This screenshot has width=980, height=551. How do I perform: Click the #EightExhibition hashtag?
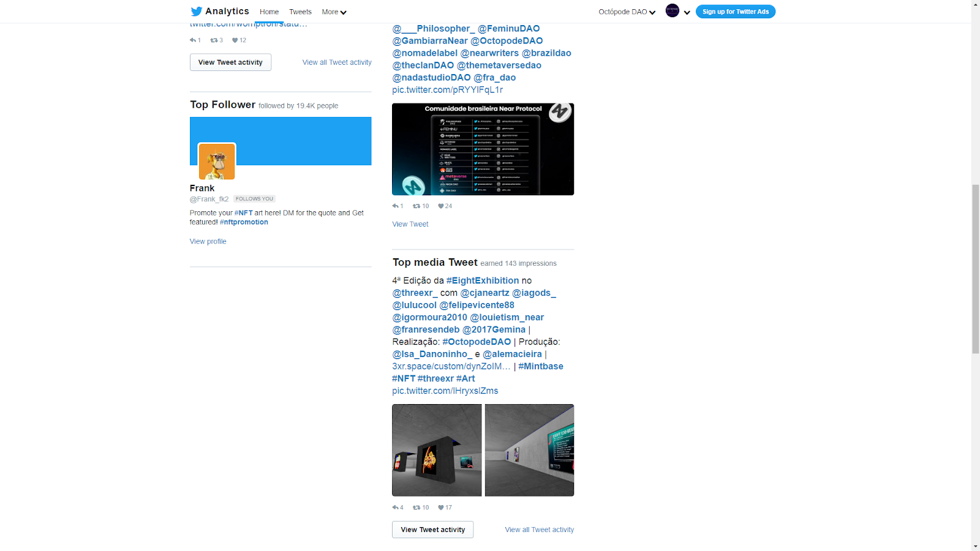(x=483, y=280)
